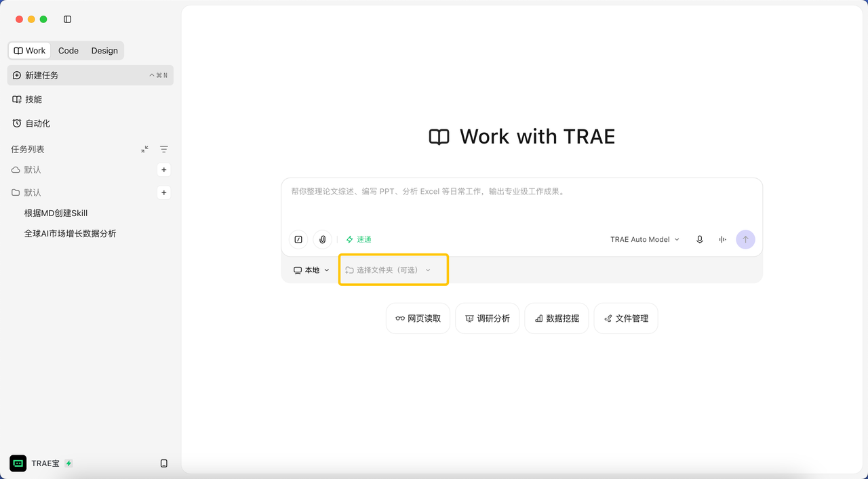This screenshot has width=868, height=479.
Task: Choose the 数据挖掘 suggestion
Action: pyautogui.click(x=557, y=318)
